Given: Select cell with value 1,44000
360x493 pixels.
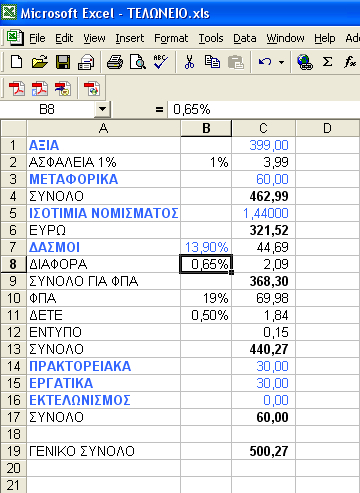Looking at the screenshot, I should (263, 213).
